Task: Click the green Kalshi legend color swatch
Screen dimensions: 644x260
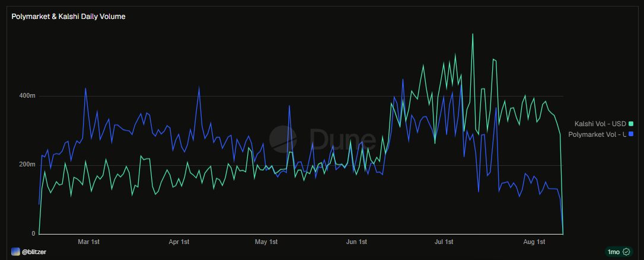Action: (x=631, y=123)
